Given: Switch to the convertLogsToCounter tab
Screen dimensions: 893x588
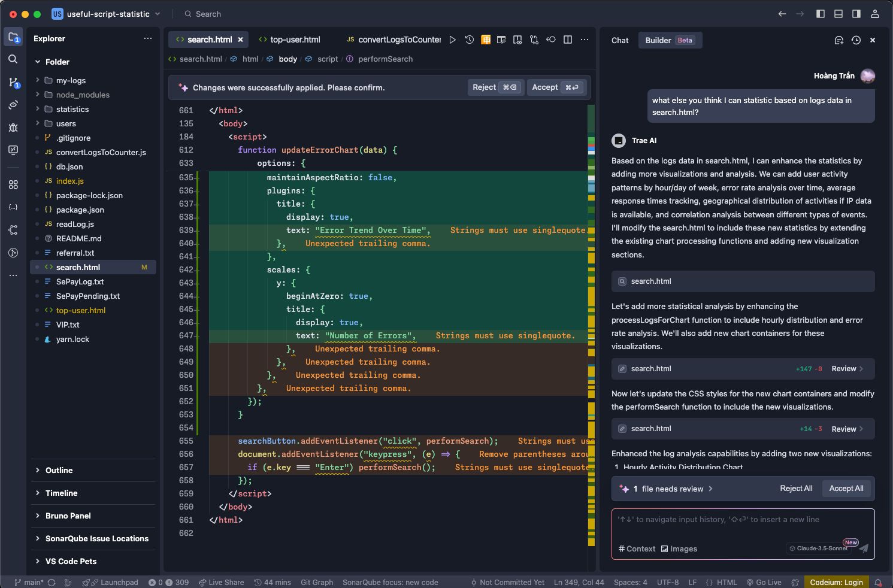Looking at the screenshot, I should click(393, 40).
